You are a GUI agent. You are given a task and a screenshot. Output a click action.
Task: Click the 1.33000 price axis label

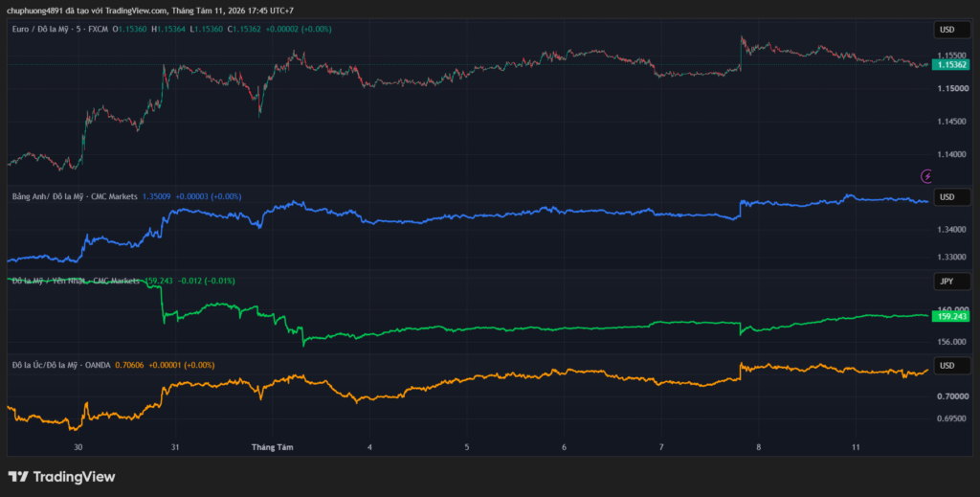point(954,257)
